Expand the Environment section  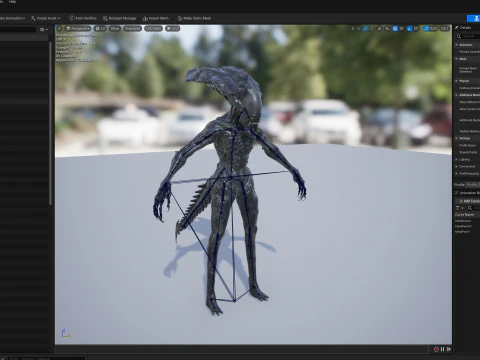coord(457,166)
